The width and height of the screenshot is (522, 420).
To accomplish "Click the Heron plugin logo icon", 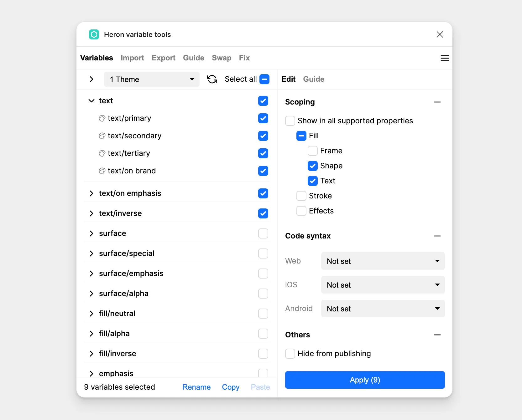I will [x=94, y=34].
